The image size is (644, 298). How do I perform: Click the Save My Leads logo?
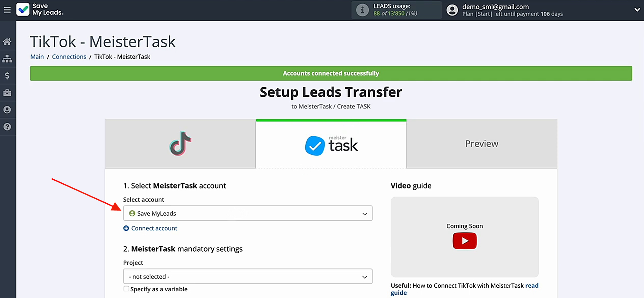coord(40,9)
